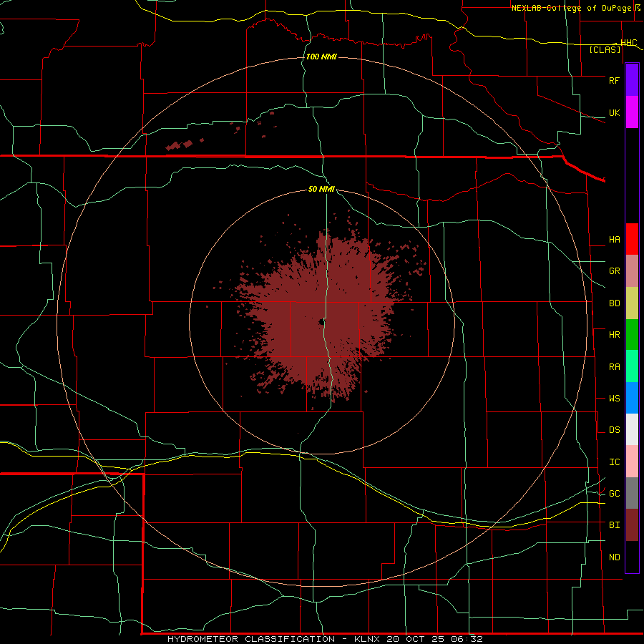Click the RF purple color swatch
Viewport: 644px width, 644px height.
click(x=632, y=80)
